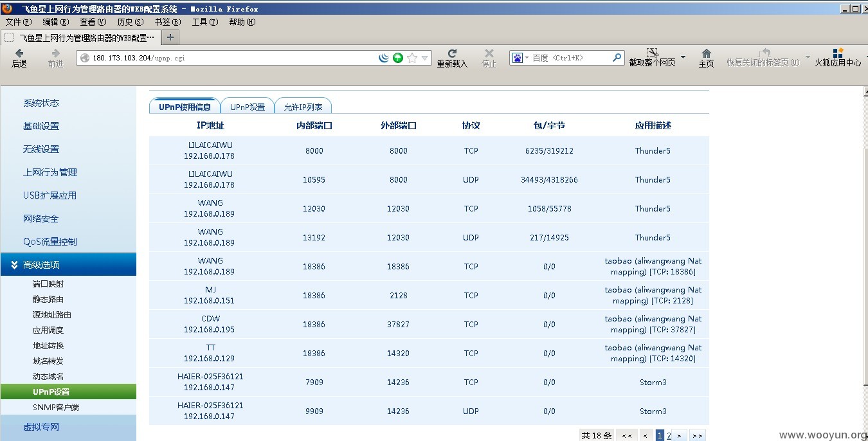Viewport: 868px width, 441px height.
Task: Open Baidu paw search engine dropdown
Action: (520, 58)
